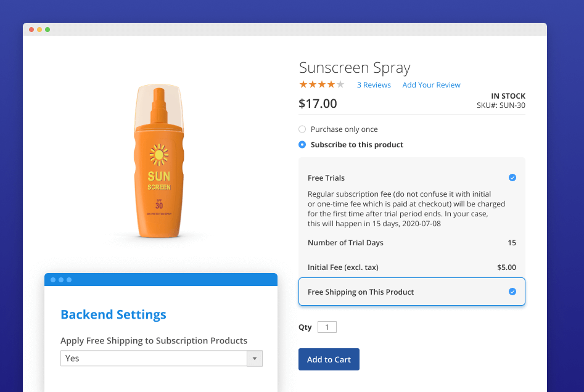Toggle the Free Trials checkmark
Viewport: 584px width, 392px height.
[x=512, y=178]
